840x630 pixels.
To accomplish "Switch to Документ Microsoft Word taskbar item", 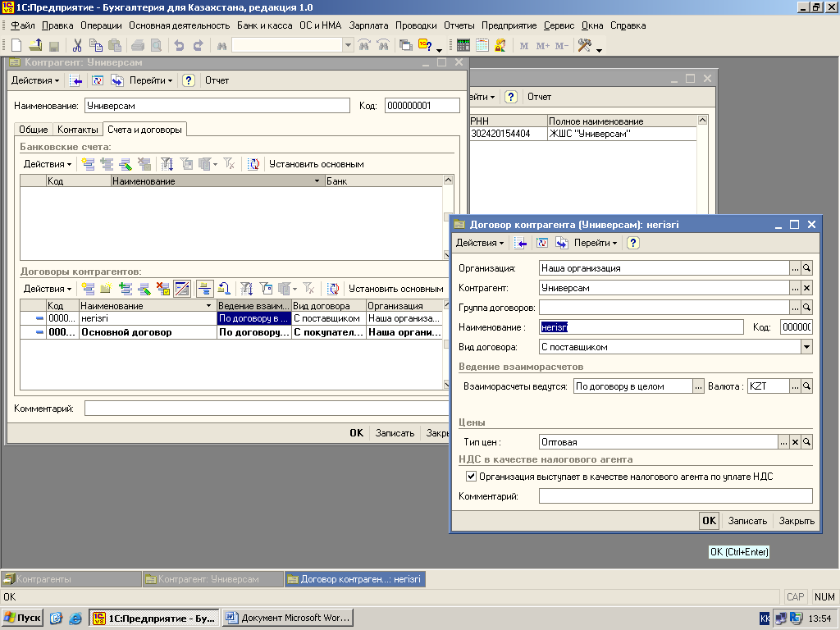I will 288,618.
